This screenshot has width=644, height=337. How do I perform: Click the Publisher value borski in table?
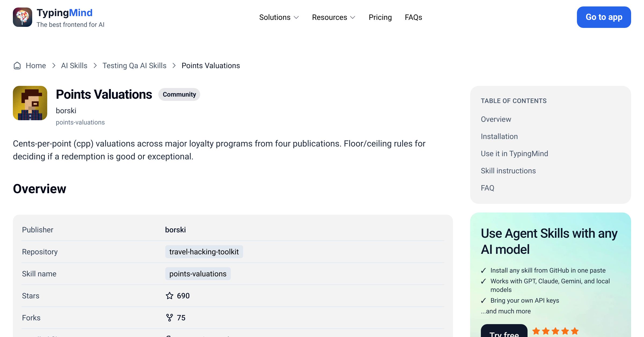pyautogui.click(x=175, y=230)
